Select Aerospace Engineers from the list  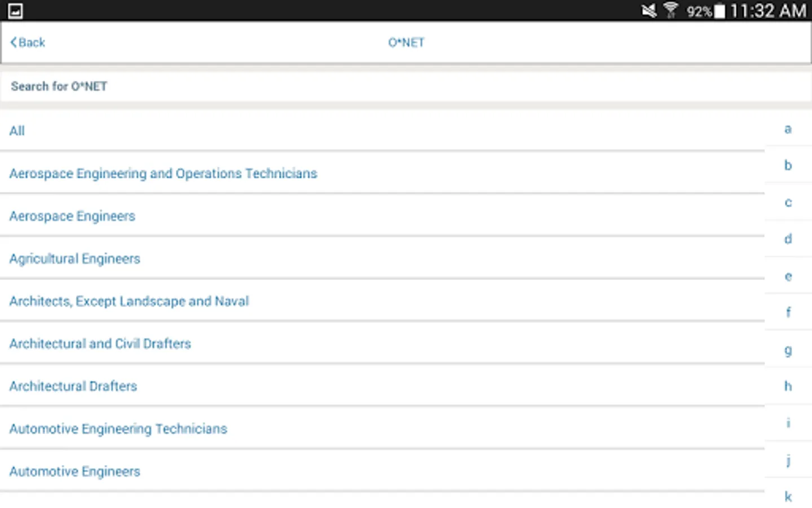point(382,216)
